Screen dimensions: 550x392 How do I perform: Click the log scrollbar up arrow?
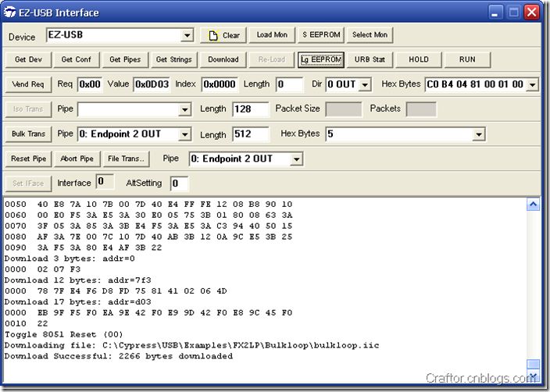[533, 205]
